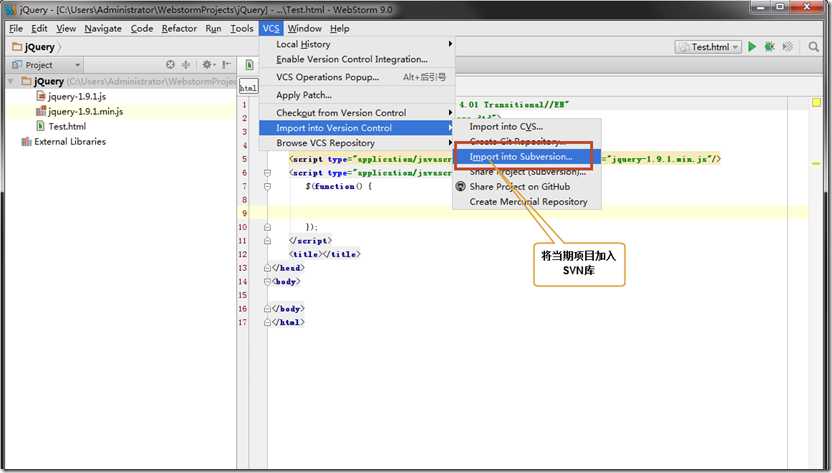
Task: Choose Create Mercurial Repository
Action: click(527, 202)
